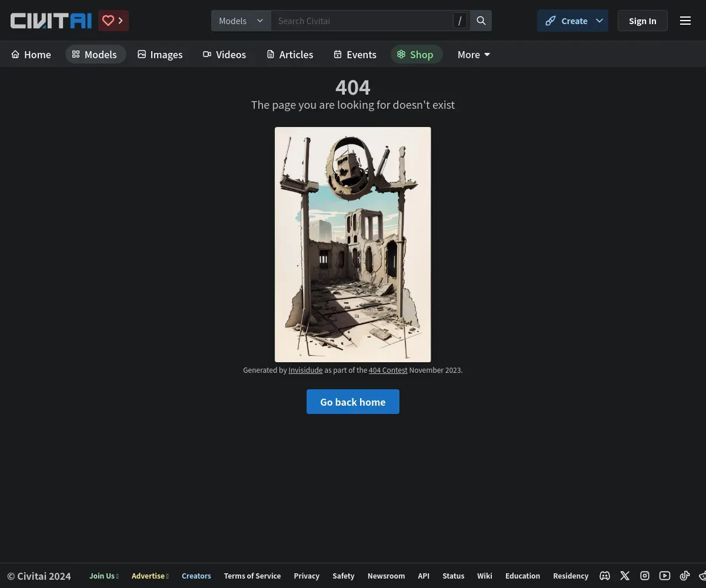Click the Civitai logo
706x588 pixels.
51,21
